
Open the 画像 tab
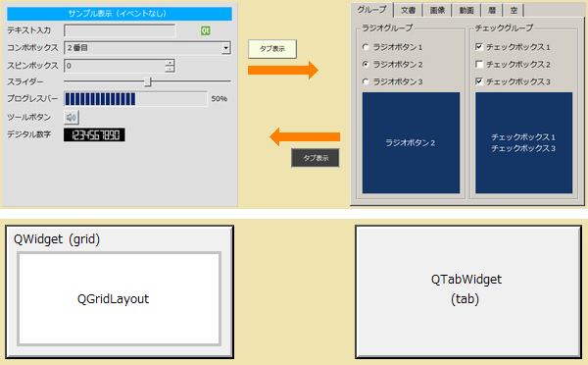[437, 11]
